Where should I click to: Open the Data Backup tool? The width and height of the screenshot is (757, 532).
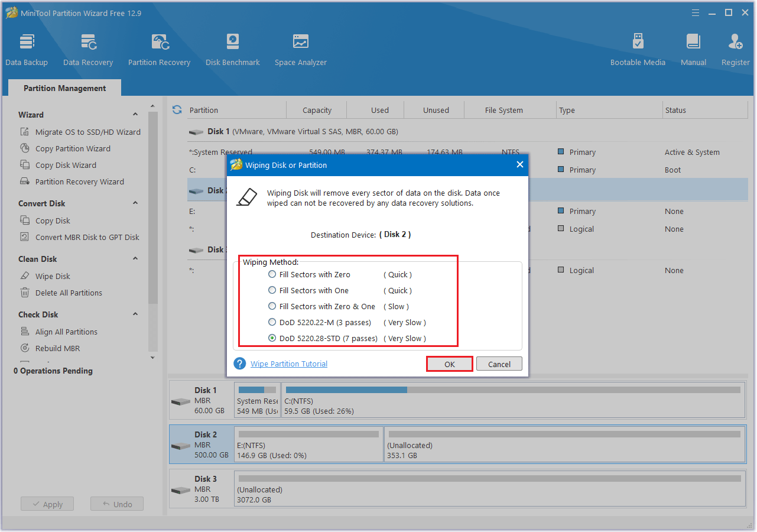[x=27, y=48]
